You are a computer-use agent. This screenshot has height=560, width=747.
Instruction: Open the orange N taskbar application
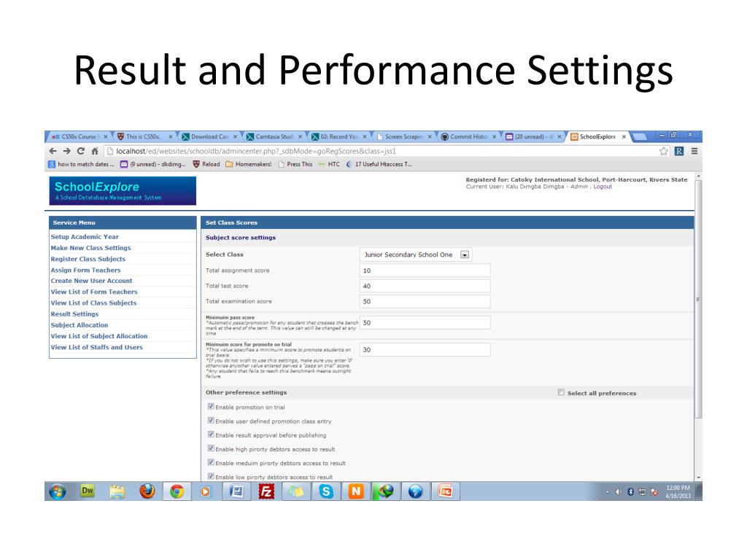pos(356,491)
